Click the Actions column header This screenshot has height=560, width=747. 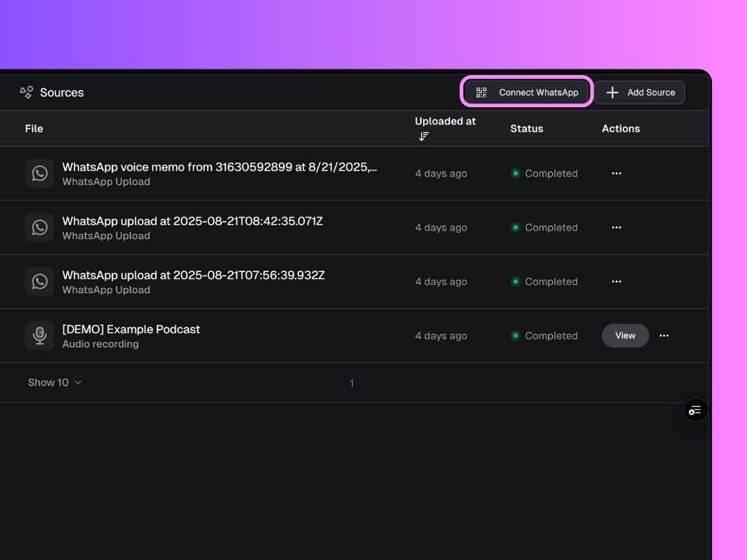(x=621, y=128)
